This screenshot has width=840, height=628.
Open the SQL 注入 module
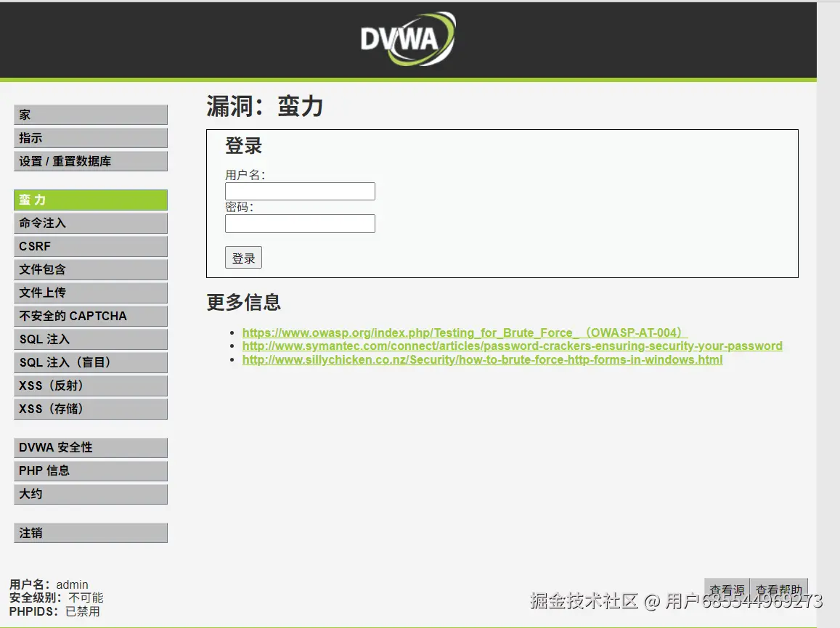(x=90, y=339)
